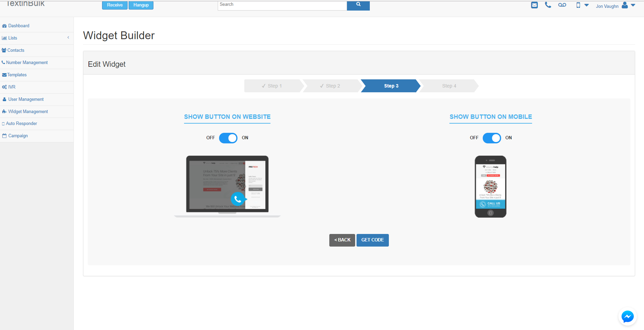The width and height of the screenshot is (644, 330).
Task: Click the Receive button
Action: click(115, 5)
